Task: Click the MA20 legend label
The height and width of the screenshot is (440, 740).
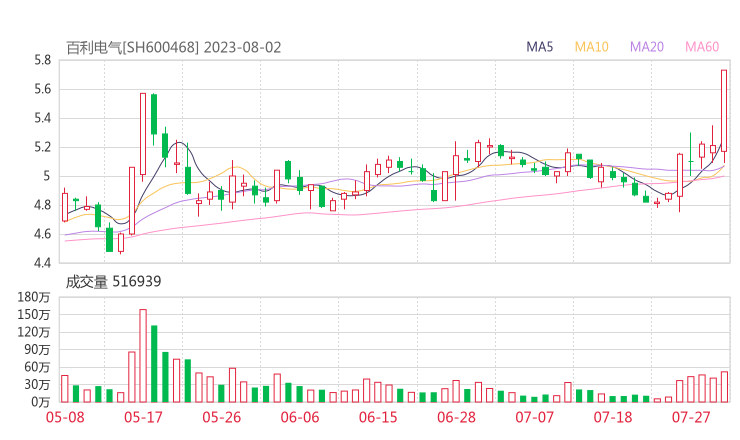Action: (647, 47)
